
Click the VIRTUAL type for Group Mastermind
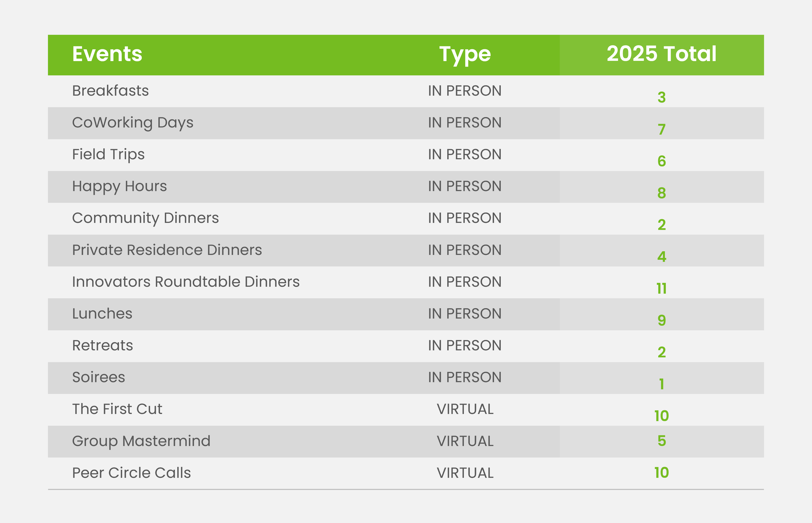465,441
